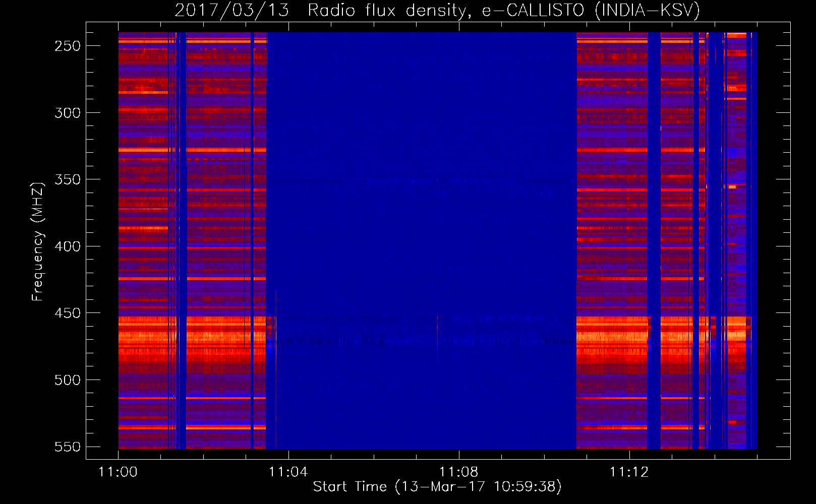Viewport: 816px width, 504px height.
Task: Select the 11:12 time tick label
Action: 629,472
